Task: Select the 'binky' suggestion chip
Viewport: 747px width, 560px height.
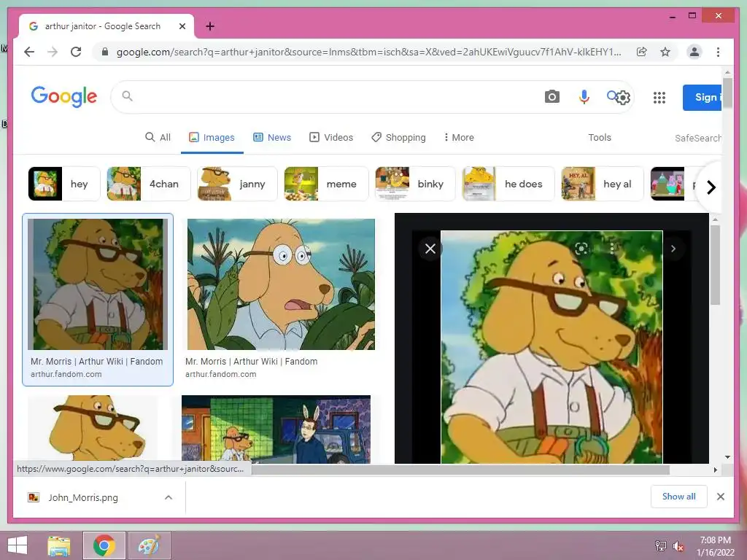Action: tap(415, 184)
